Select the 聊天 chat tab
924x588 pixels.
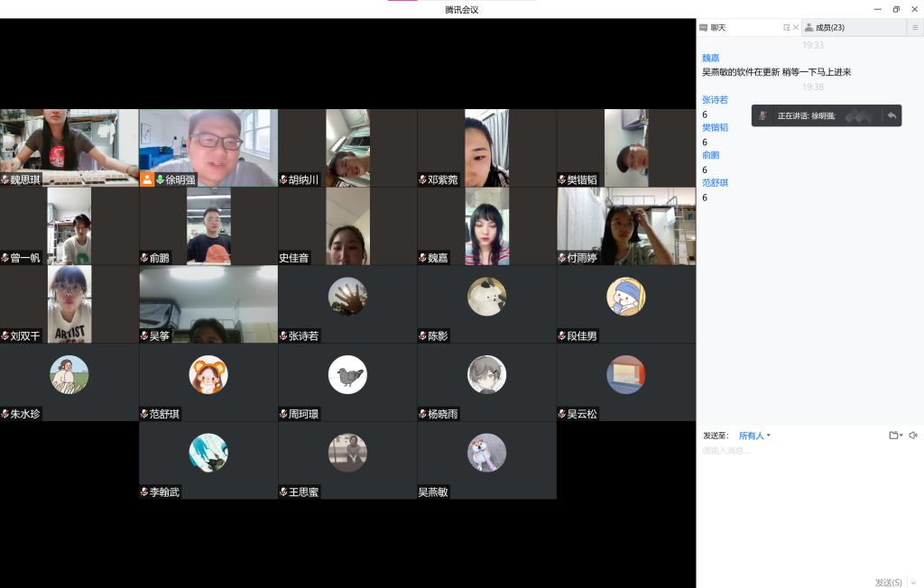tap(718, 28)
